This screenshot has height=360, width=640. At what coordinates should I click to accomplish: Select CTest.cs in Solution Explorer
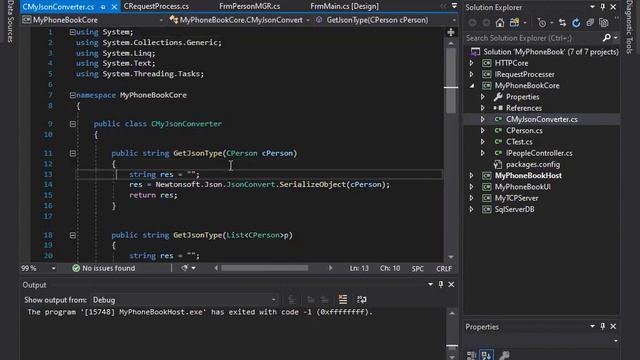pos(519,142)
